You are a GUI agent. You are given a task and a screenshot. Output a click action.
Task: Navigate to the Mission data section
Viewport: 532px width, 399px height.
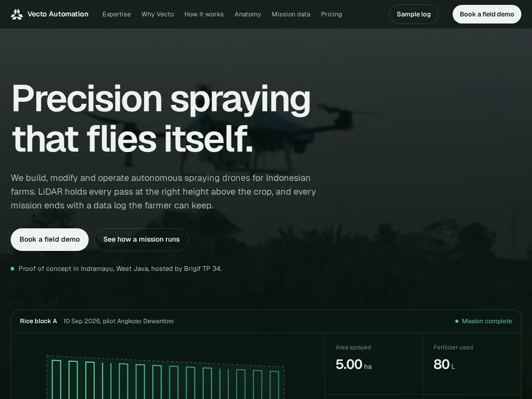(x=291, y=14)
